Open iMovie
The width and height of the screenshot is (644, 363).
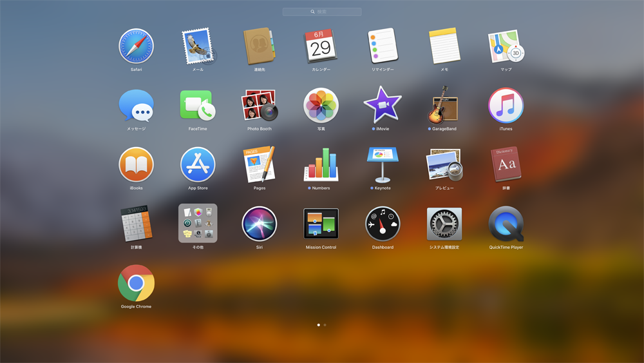[x=383, y=105]
